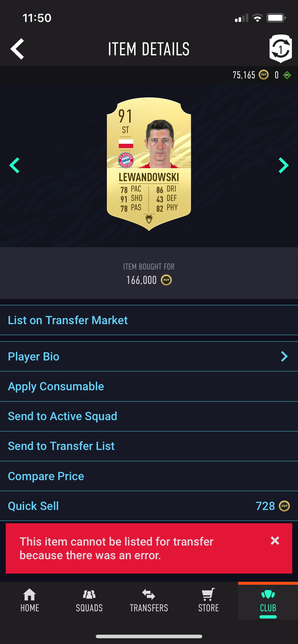The image size is (298, 644).
Task: Open the Home tab
Action: tap(30, 601)
